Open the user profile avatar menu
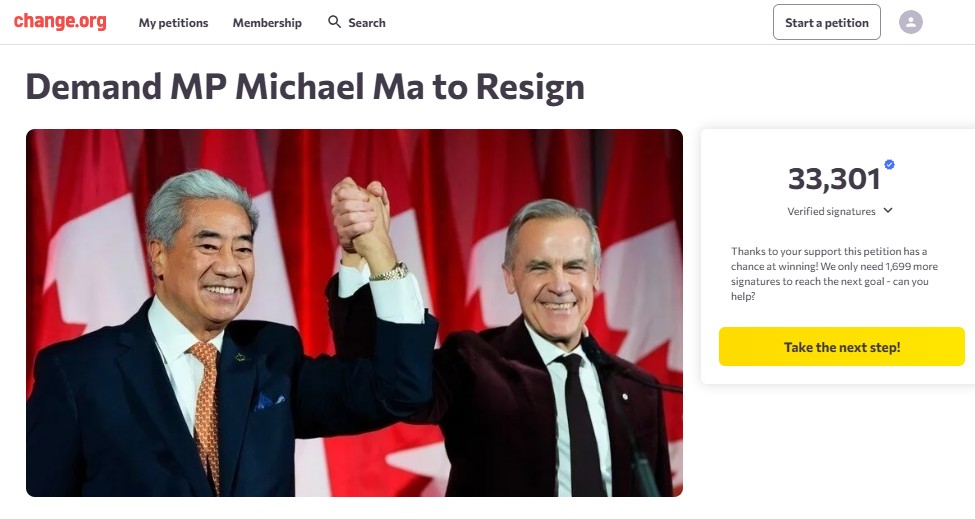Viewport: 975px width, 519px height. click(x=910, y=22)
